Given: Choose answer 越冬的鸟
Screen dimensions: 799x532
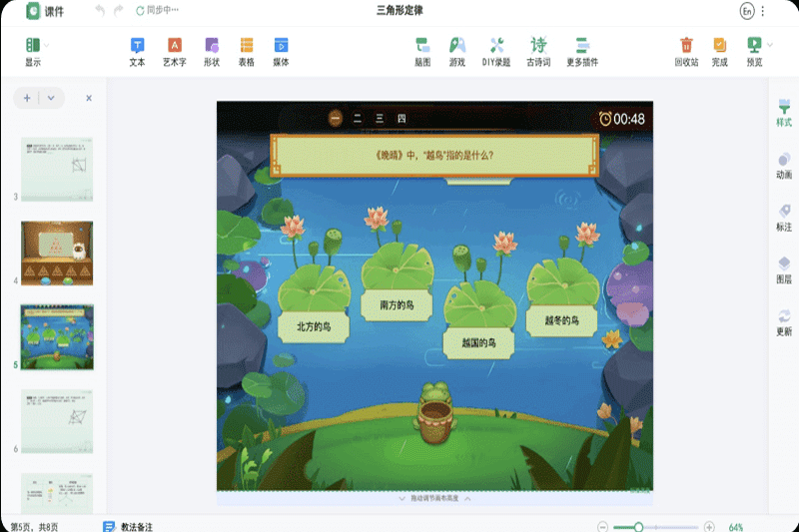Looking at the screenshot, I should [x=561, y=320].
